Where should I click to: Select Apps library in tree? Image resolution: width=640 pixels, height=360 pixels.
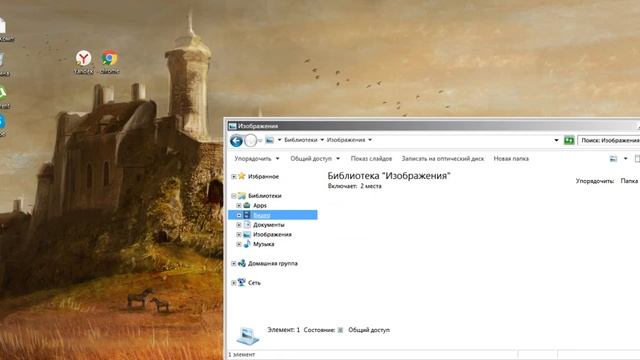260,205
